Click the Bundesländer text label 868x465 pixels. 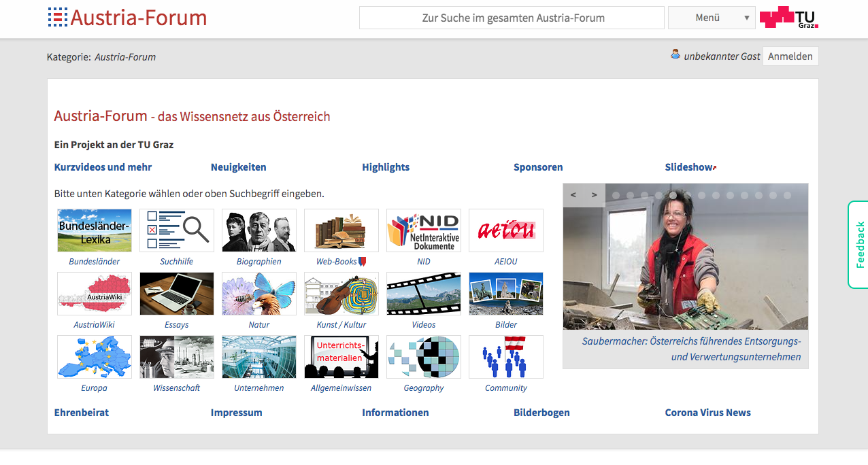coord(95,262)
